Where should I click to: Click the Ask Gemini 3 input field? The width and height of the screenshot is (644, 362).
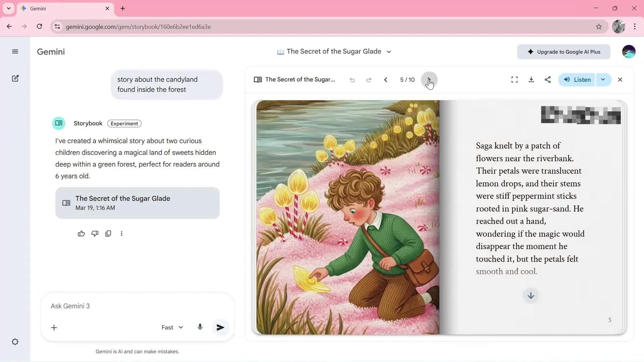click(x=134, y=306)
